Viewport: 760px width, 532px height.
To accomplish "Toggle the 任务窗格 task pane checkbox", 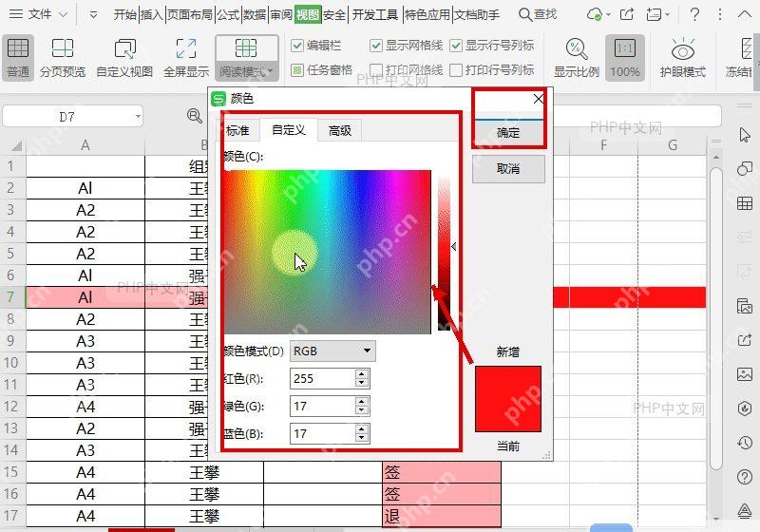I will 296,70.
